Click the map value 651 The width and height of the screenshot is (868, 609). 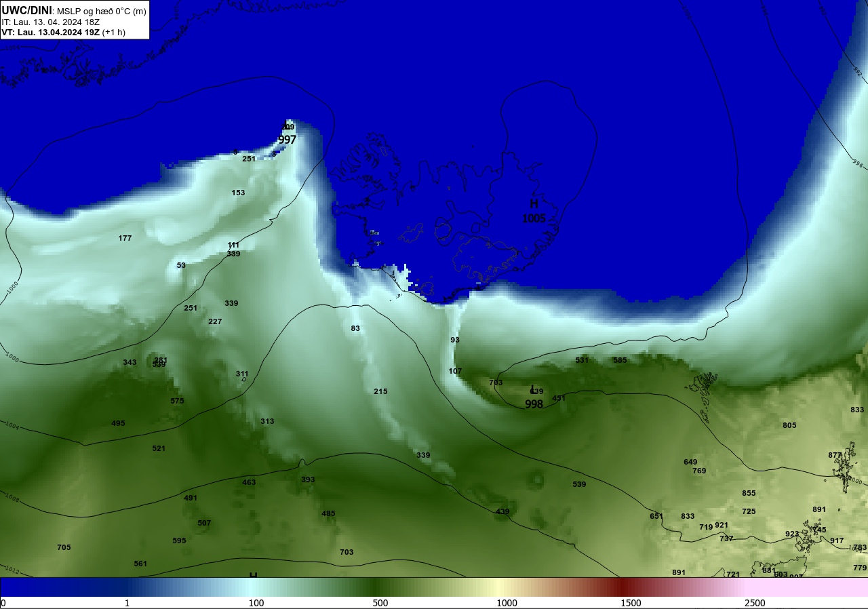656,516
